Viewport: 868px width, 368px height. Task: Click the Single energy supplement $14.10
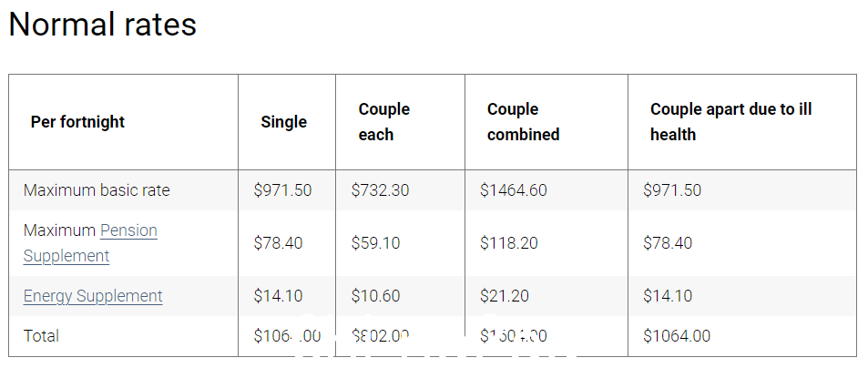pos(279,296)
